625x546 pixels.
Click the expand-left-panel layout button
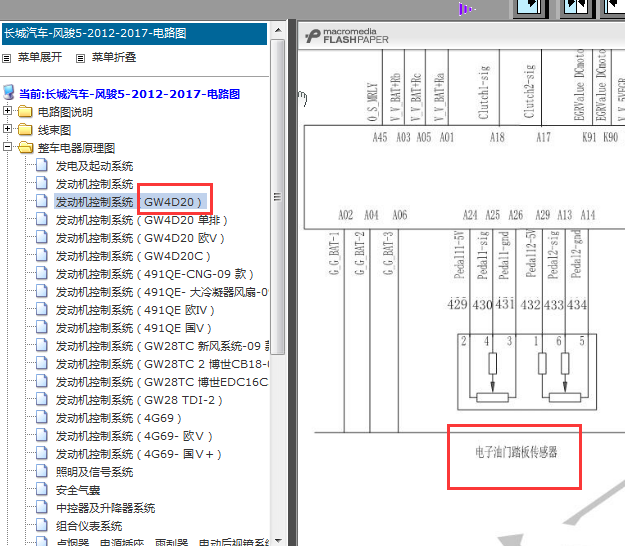coord(532,7)
